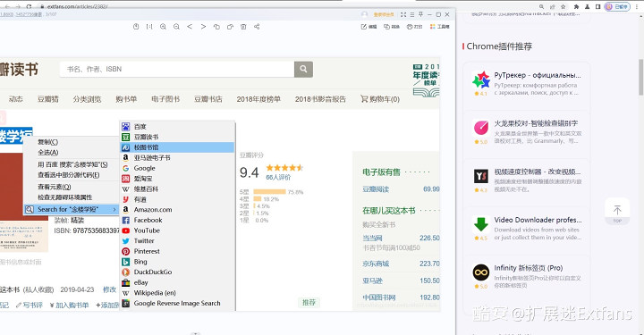Go to next image with right arrow
Viewport: 644px width, 335px height.
pos(203,27)
